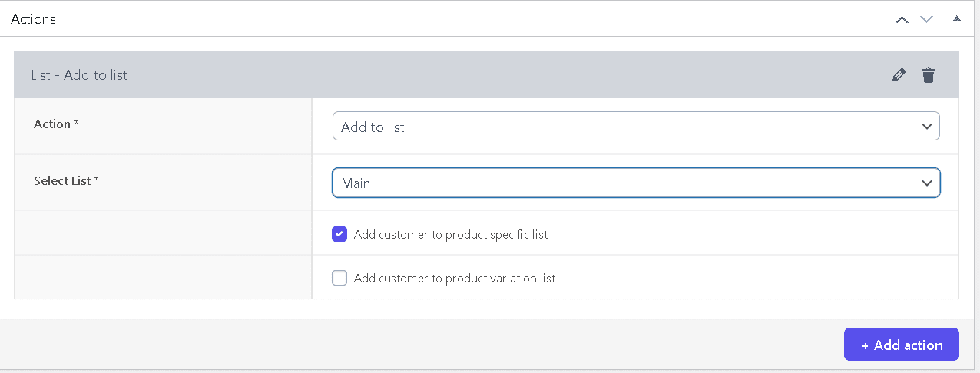
Task: Move Actions panel down with chevron
Action: pyautogui.click(x=927, y=19)
